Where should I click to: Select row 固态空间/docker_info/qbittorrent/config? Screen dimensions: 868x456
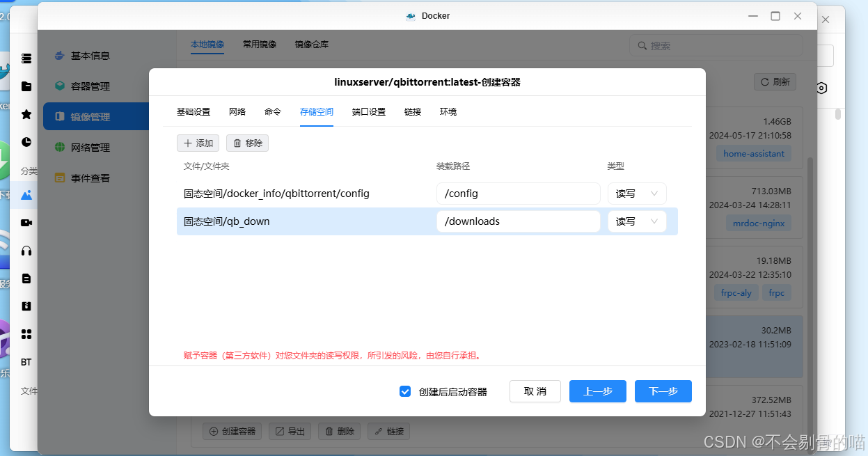tap(427, 194)
